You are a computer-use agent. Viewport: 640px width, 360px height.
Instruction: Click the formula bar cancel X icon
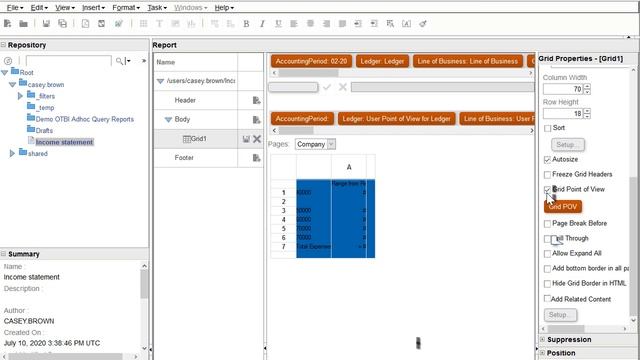pos(343,87)
